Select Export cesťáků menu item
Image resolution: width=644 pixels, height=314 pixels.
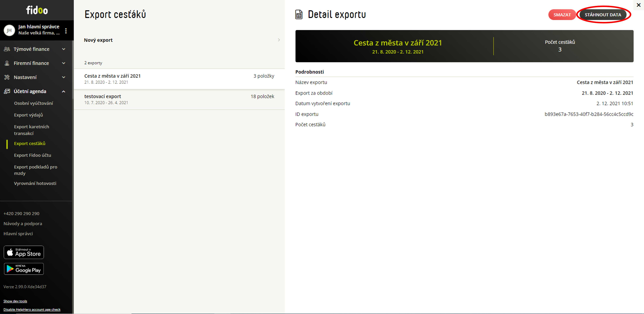30,143
